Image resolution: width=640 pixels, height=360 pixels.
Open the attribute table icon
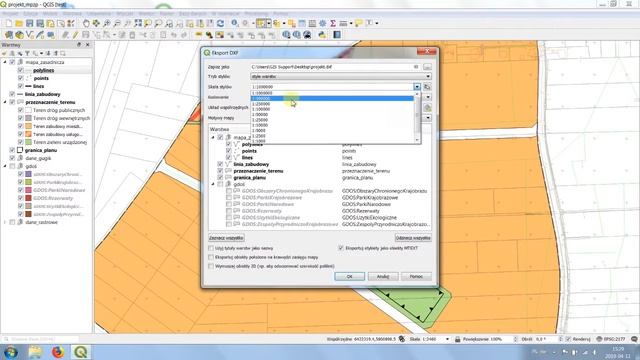[x=302, y=24]
